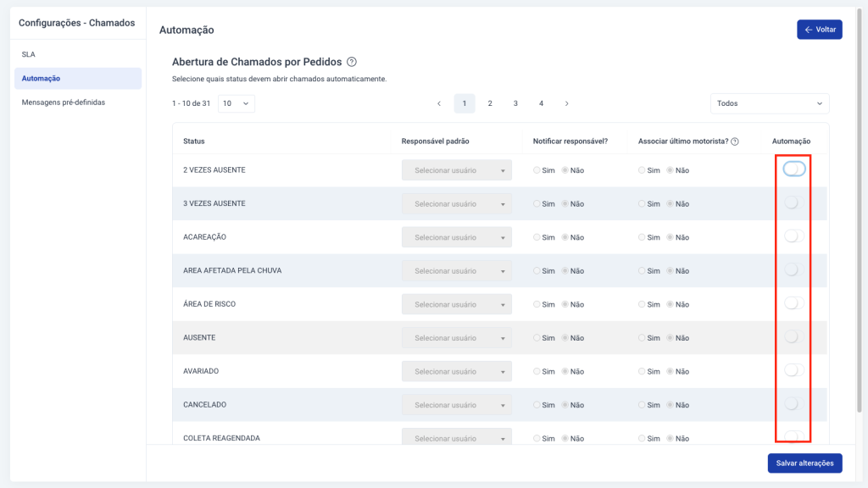Toggle automation switch for AVARIADO row
Image resolution: width=868 pixels, height=488 pixels.
point(793,370)
